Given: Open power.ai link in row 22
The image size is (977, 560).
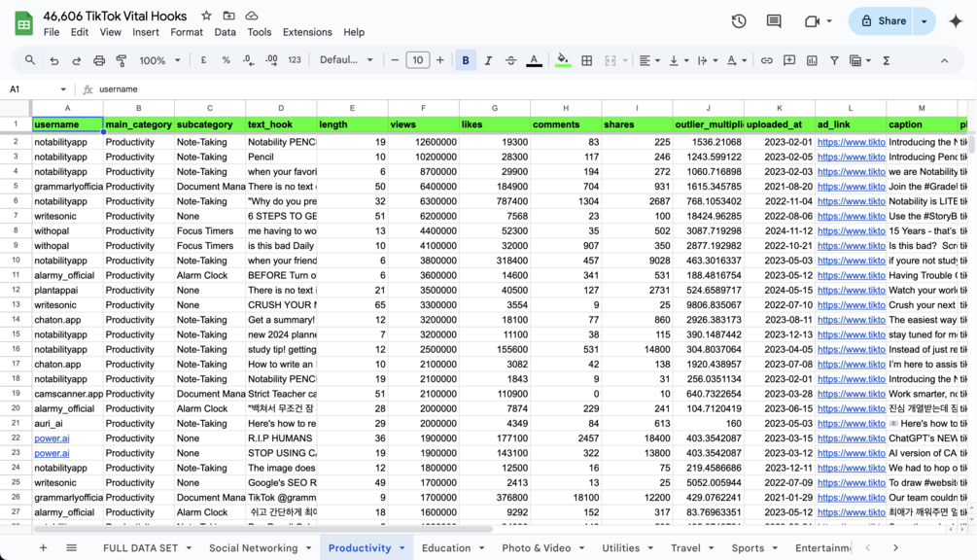Looking at the screenshot, I should tap(52, 437).
